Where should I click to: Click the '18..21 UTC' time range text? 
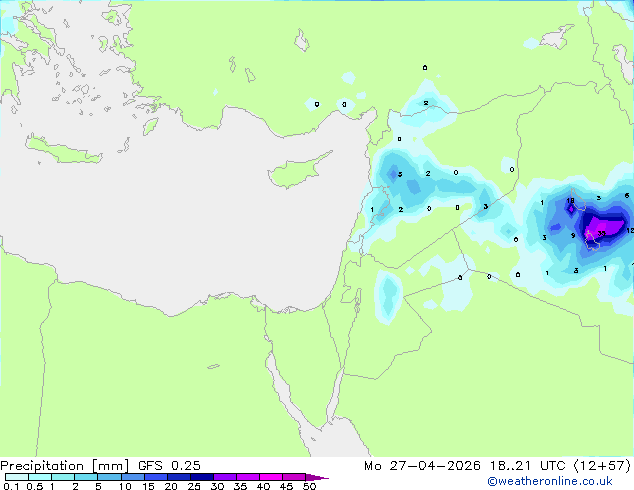point(528,466)
